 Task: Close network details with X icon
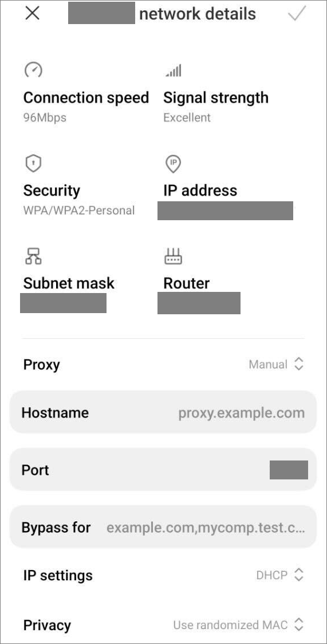click(32, 14)
